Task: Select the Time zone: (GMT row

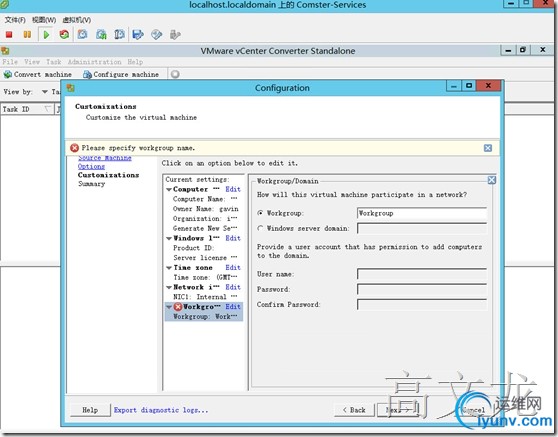Action: click(x=205, y=277)
